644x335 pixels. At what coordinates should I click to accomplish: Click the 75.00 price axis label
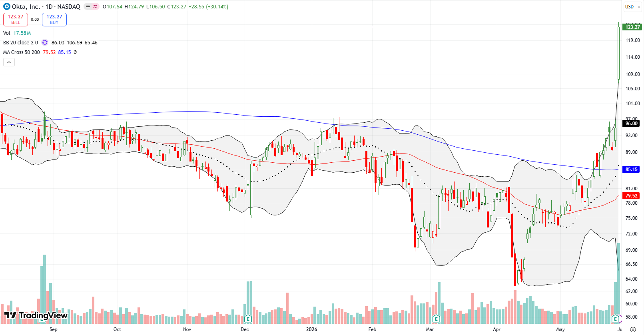(632, 218)
